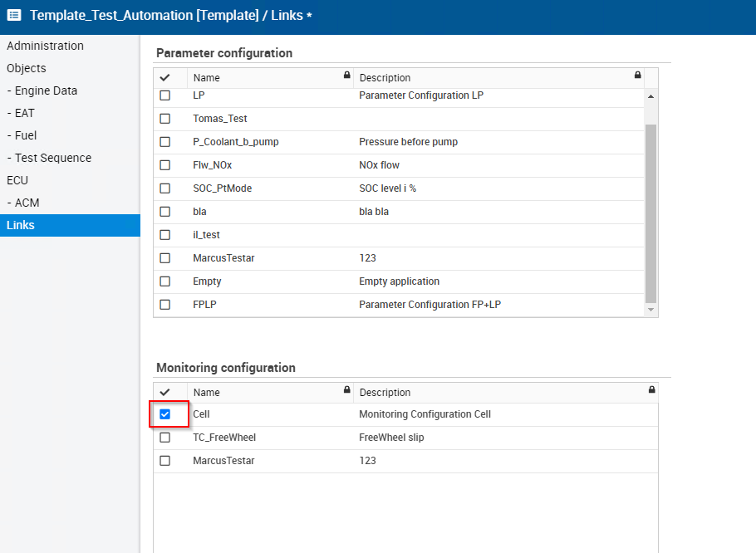This screenshot has height=553, width=756.
Task: Check the FPLP checkbox
Action: pos(164,304)
